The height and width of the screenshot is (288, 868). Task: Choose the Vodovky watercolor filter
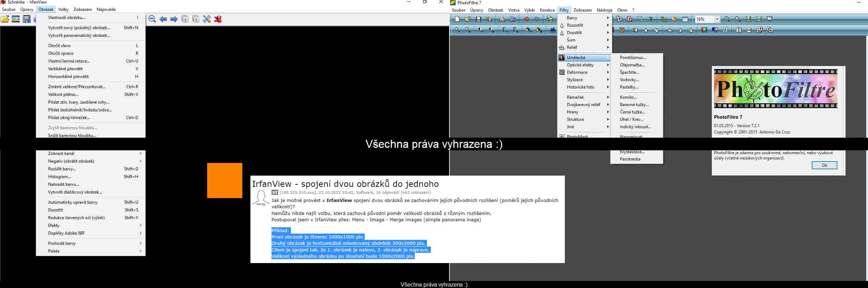637,80
